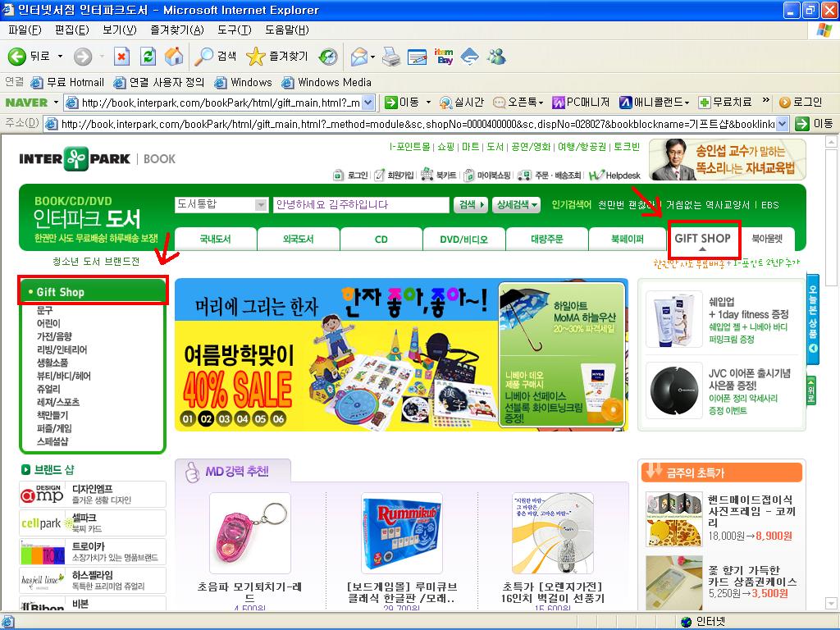The height and width of the screenshot is (630, 840).
Task: Go back using the 뒤로 toolbar arrow
Action: point(29,56)
